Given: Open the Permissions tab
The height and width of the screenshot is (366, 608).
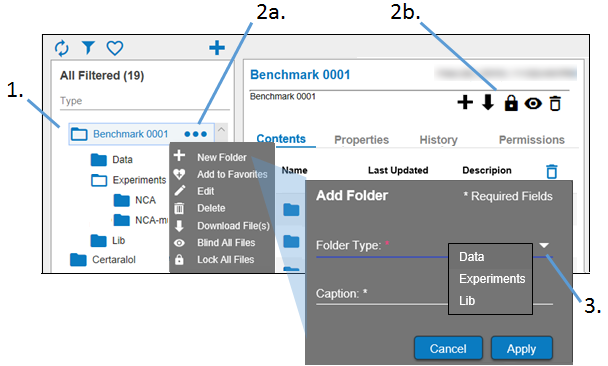Looking at the screenshot, I should click(532, 140).
